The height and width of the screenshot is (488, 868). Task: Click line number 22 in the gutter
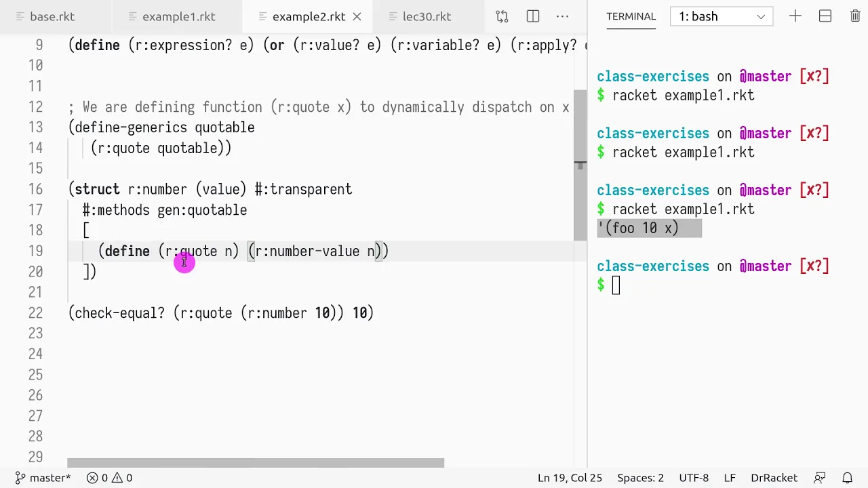(x=35, y=313)
